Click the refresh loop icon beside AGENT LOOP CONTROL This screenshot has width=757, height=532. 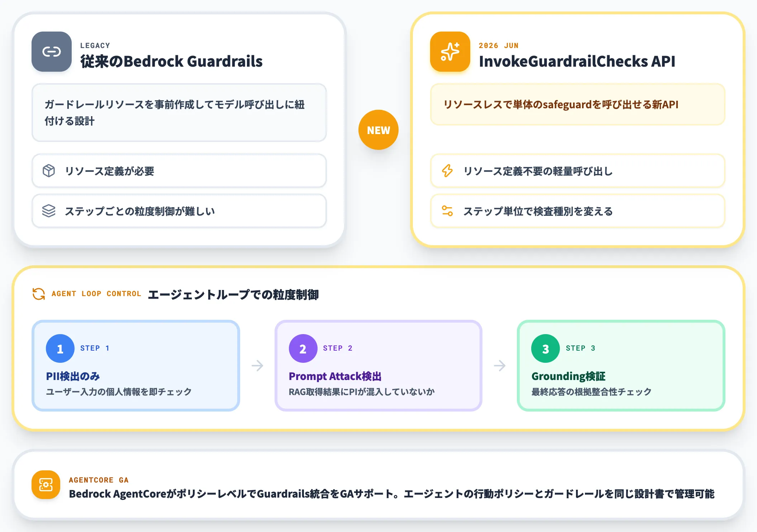click(39, 294)
